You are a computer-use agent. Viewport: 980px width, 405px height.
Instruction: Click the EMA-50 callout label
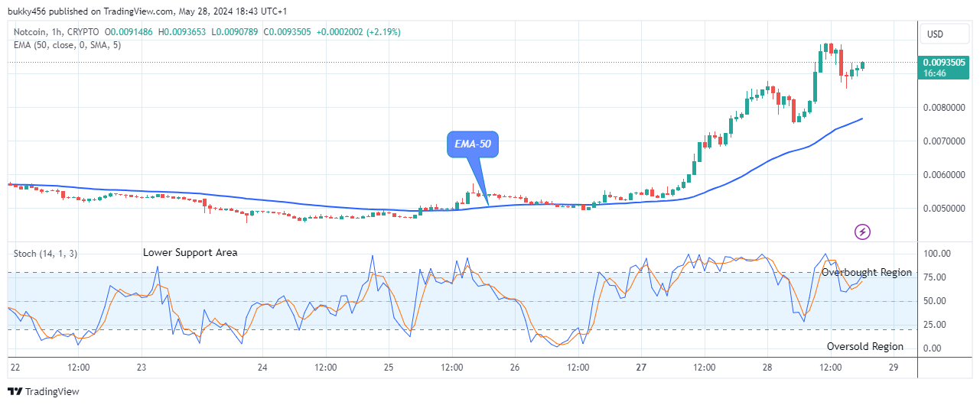point(473,144)
